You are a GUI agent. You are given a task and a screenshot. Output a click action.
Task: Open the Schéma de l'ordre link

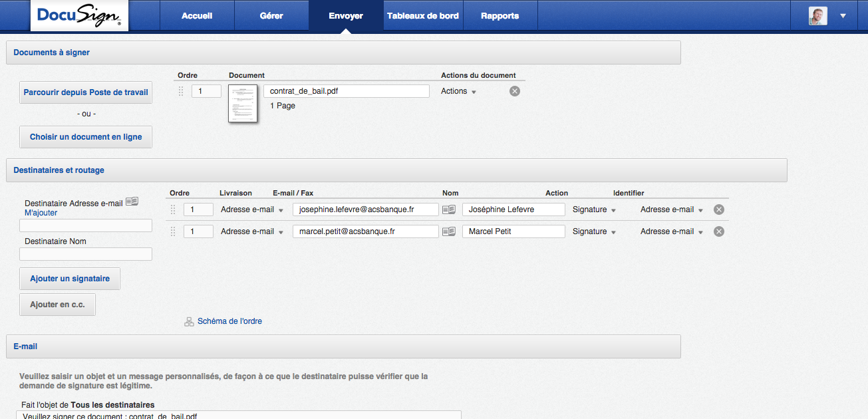pos(229,321)
